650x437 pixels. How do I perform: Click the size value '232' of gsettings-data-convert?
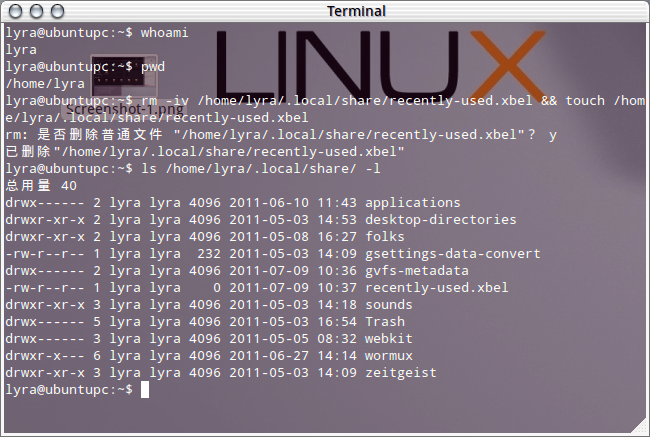point(209,254)
